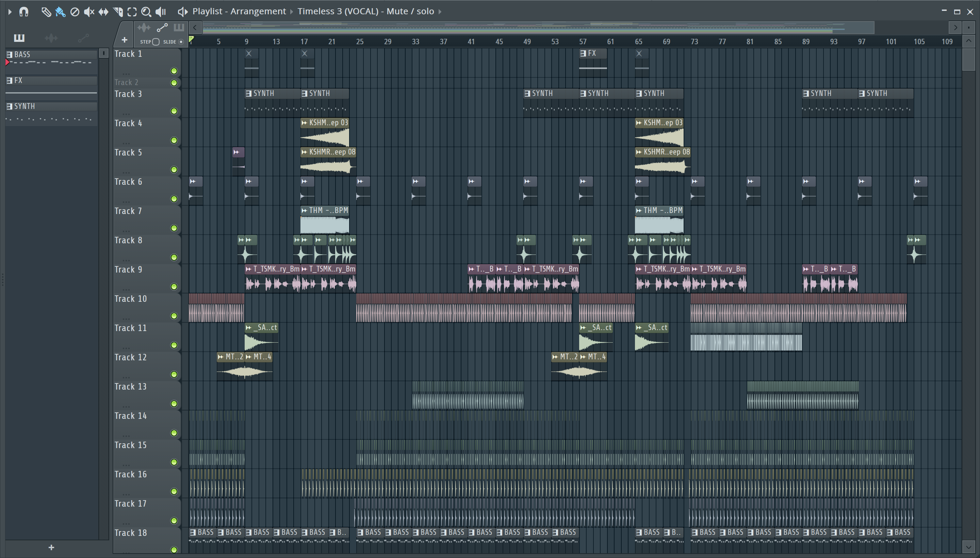
Task: Click bar 89 on the timeline ruler
Action: click(x=806, y=42)
